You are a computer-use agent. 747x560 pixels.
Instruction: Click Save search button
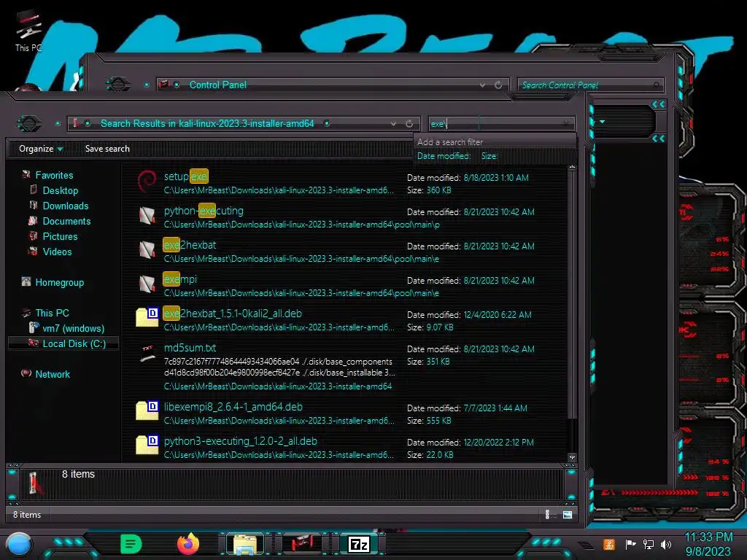[107, 149]
